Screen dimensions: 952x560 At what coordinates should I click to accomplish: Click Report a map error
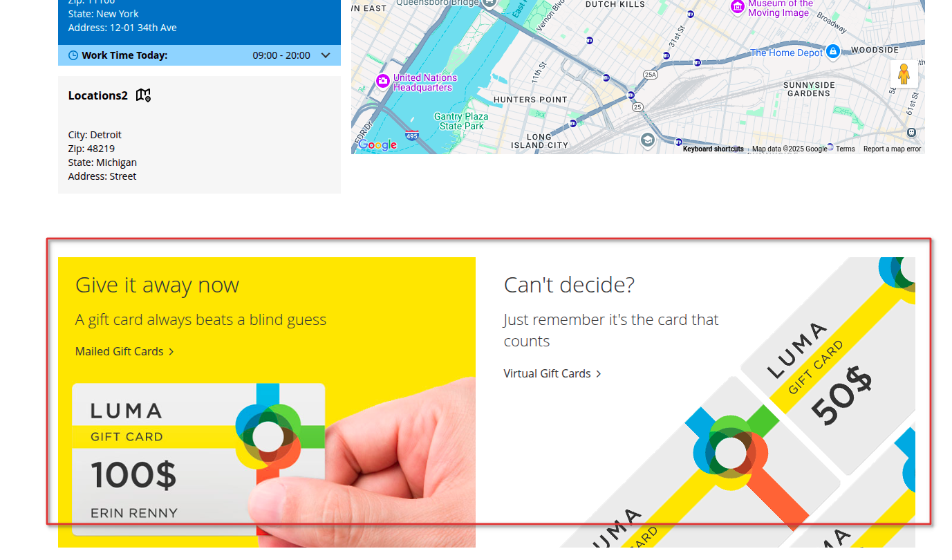click(892, 149)
